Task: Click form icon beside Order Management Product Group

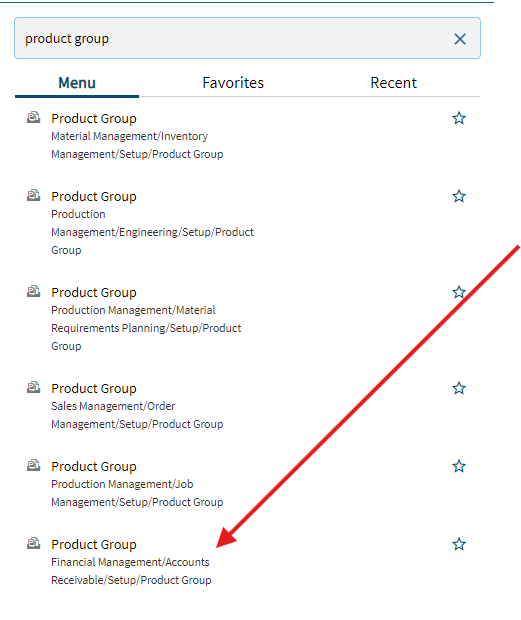Action: (x=34, y=388)
